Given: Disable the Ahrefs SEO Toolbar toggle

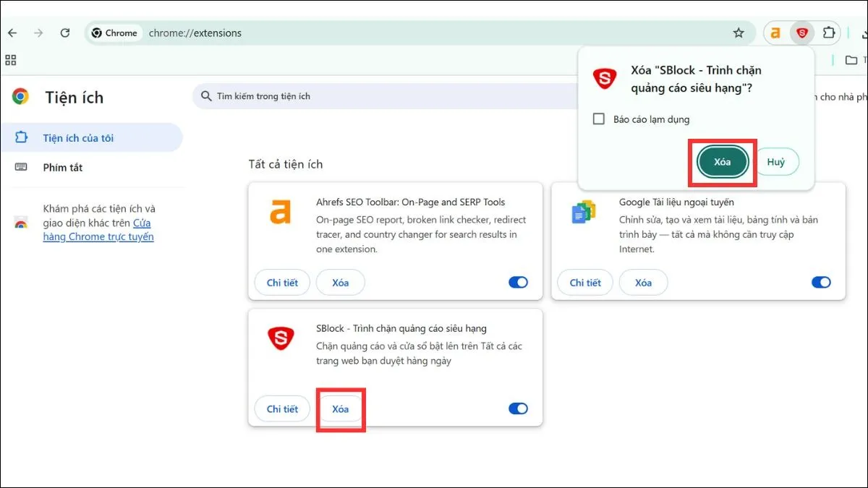Looking at the screenshot, I should [518, 283].
